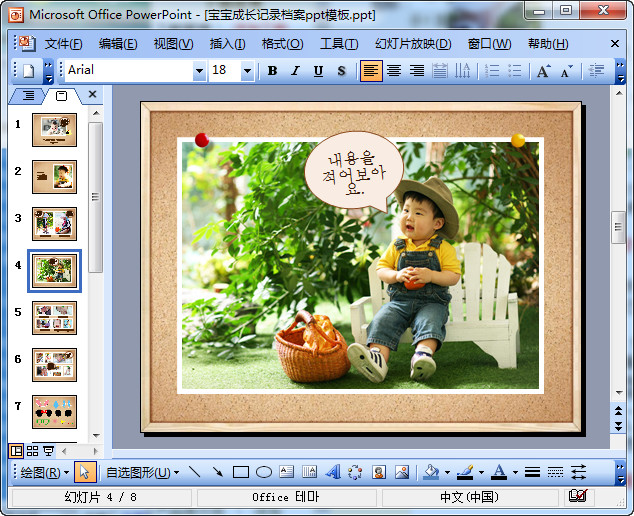Screen dimensions: 634x516
Task: Create a new blank presentation
Action: [29, 71]
